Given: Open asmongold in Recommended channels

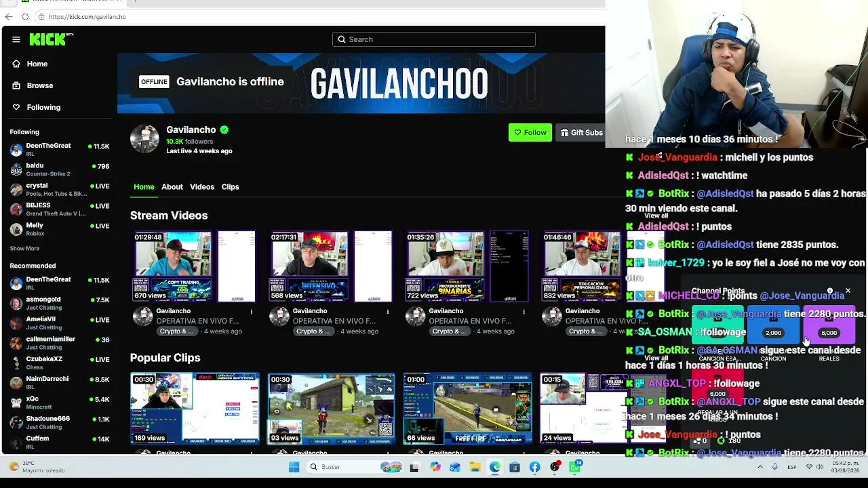Looking at the screenshot, I should click(60, 303).
